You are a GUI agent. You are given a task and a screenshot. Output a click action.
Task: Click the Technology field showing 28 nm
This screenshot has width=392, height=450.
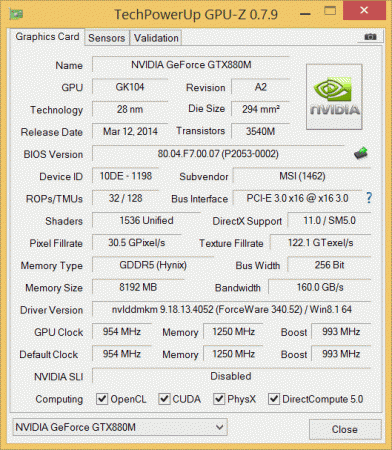tap(130, 109)
